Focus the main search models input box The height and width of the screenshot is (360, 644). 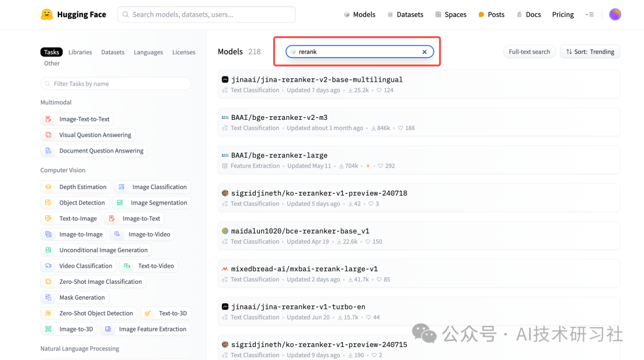coord(206,14)
